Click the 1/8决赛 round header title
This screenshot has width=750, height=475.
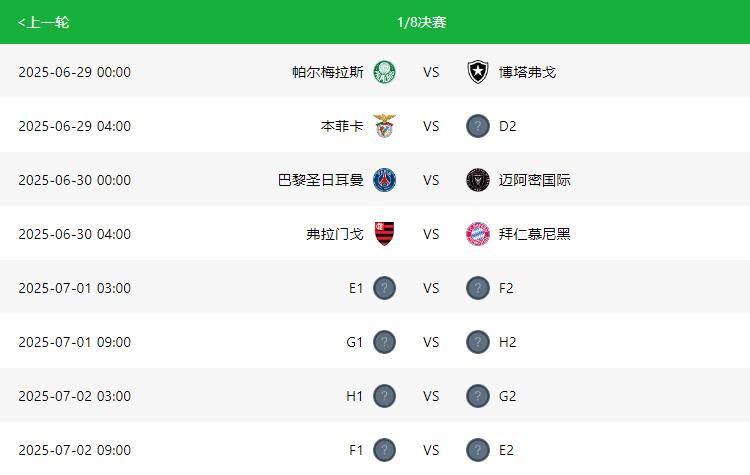(x=421, y=22)
